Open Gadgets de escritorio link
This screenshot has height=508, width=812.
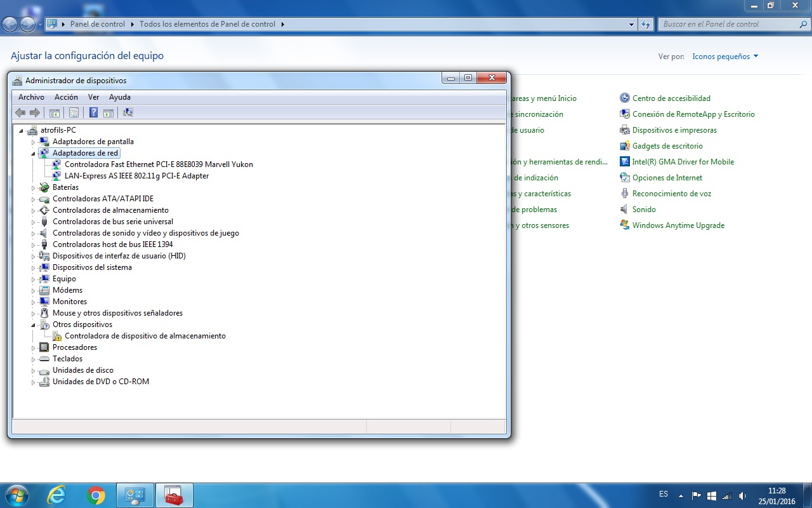coord(667,146)
